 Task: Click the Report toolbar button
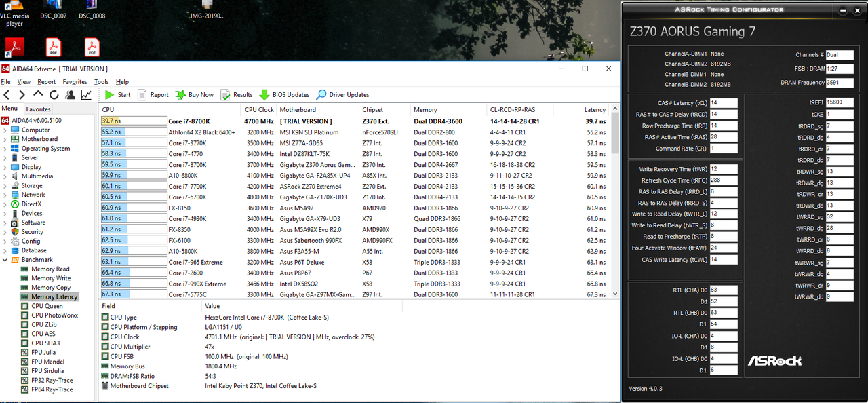click(153, 95)
